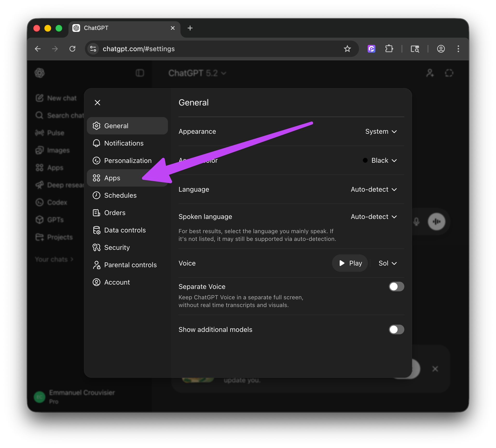Open the Data controls settings tab

pyautogui.click(x=125, y=230)
